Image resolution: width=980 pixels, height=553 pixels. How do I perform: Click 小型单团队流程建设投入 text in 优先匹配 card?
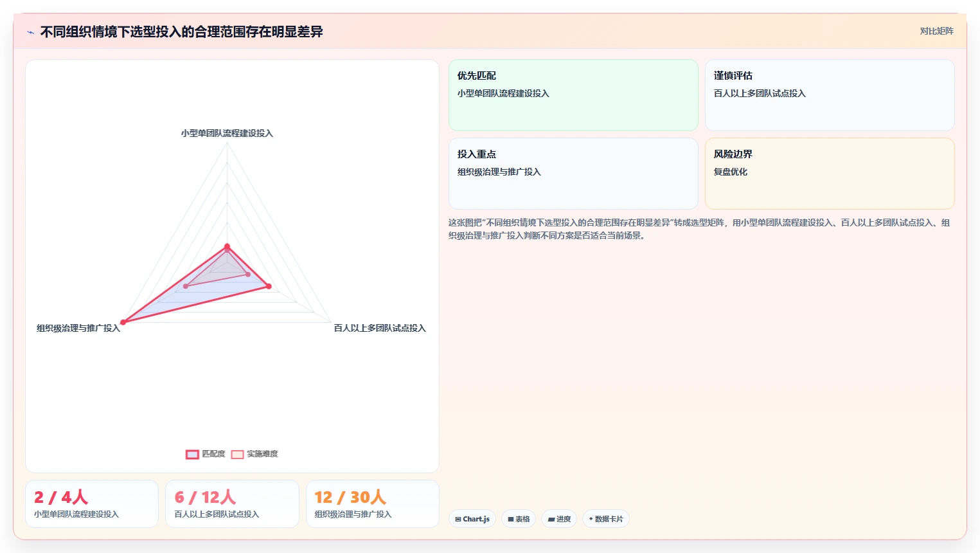coord(503,93)
